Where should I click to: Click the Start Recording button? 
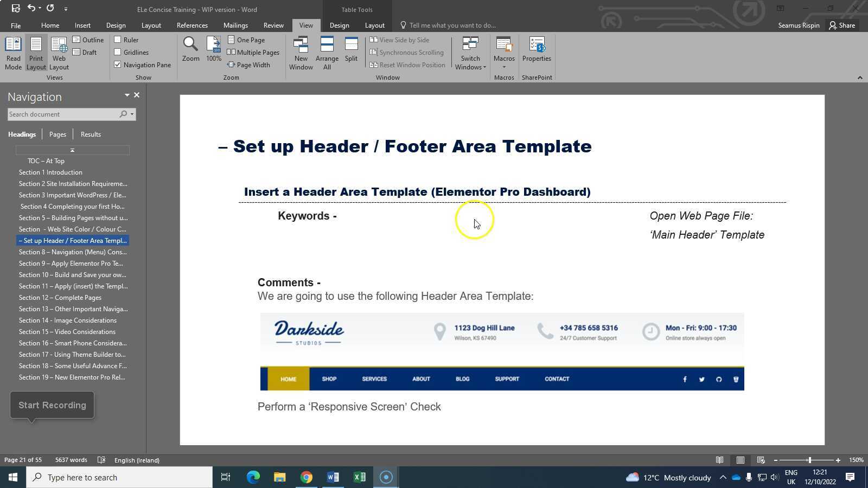52,404
